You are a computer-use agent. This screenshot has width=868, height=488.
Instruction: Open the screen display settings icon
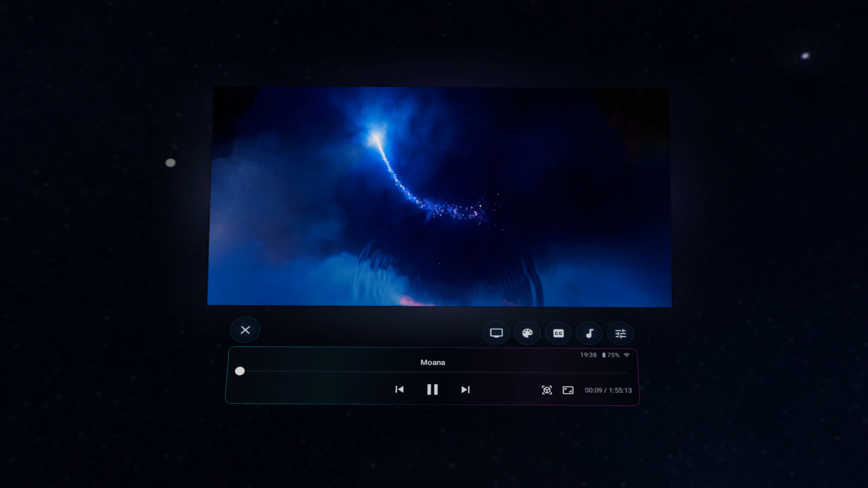coord(496,333)
